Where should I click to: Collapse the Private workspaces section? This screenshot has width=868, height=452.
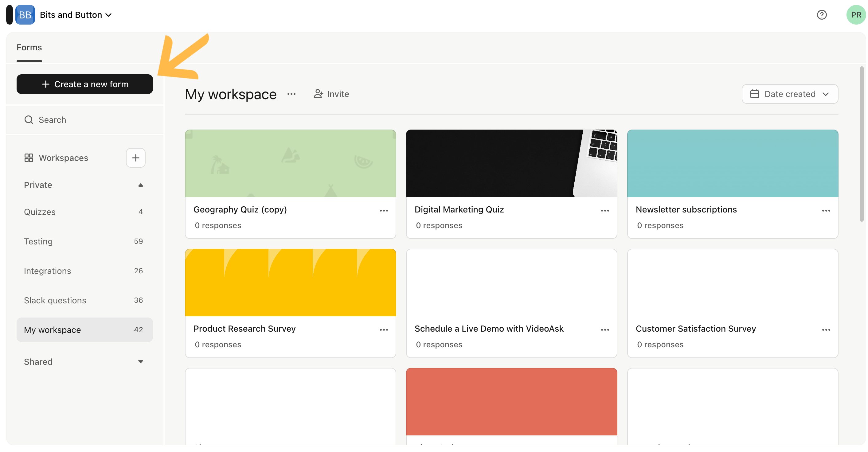click(140, 185)
